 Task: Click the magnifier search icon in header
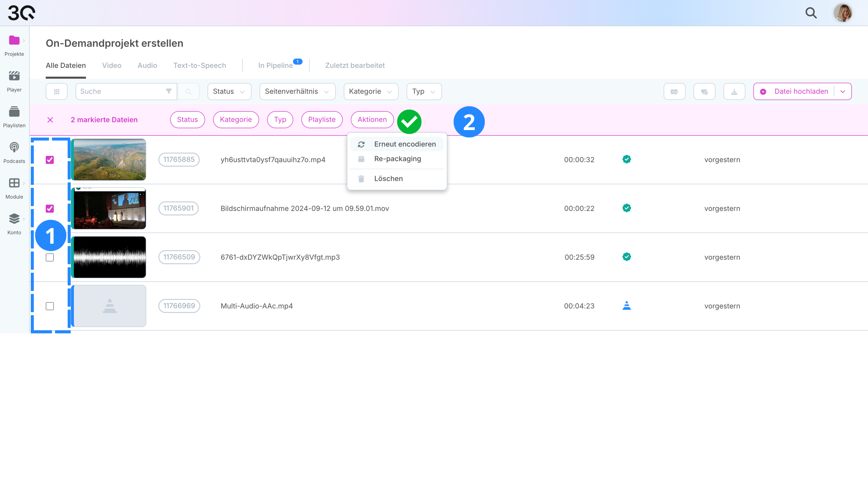810,13
